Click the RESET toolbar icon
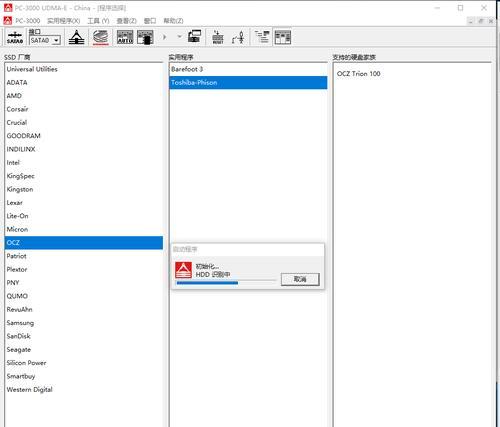 click(218, 37)
